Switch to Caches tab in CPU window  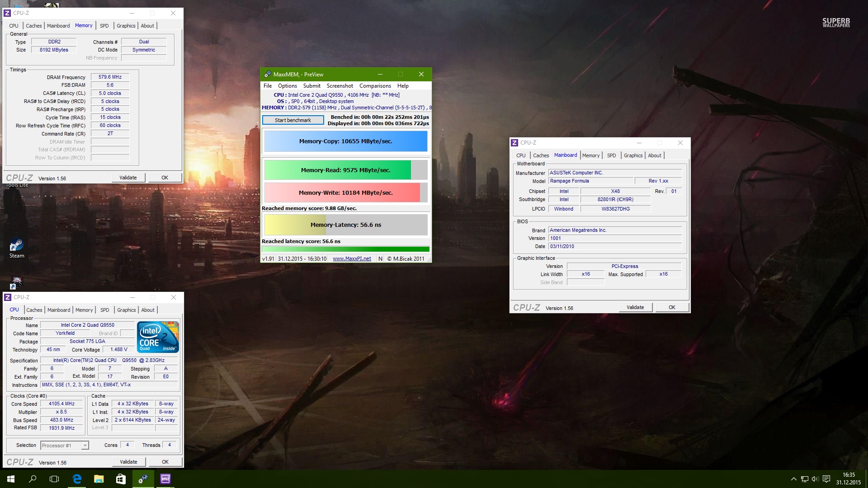pos(34,310)
